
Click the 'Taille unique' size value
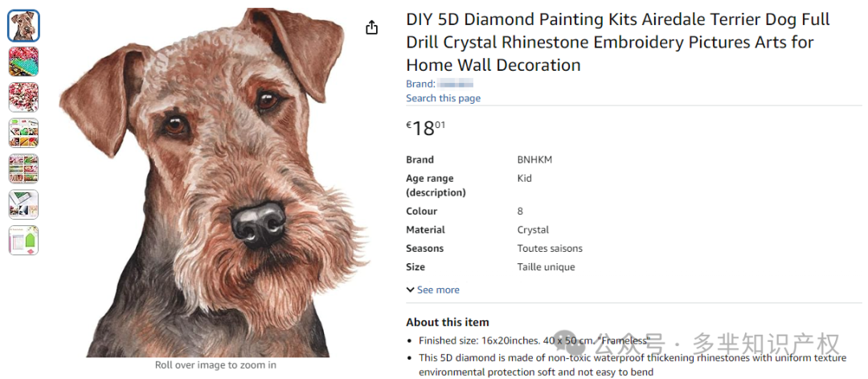coord(546,266)
